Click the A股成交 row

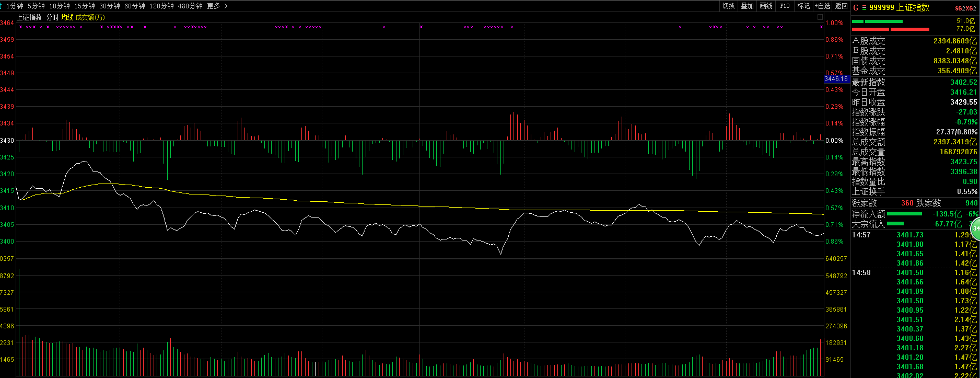[x=915, y=41]
